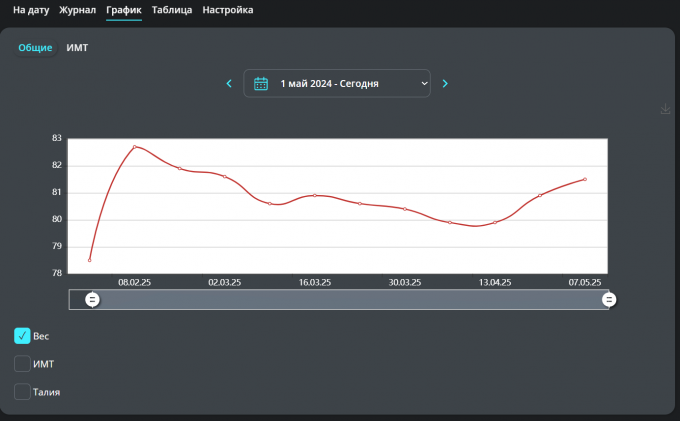Switch to На дату tab
The height and width of the screenshot is (421, 680).
[32, 10]
